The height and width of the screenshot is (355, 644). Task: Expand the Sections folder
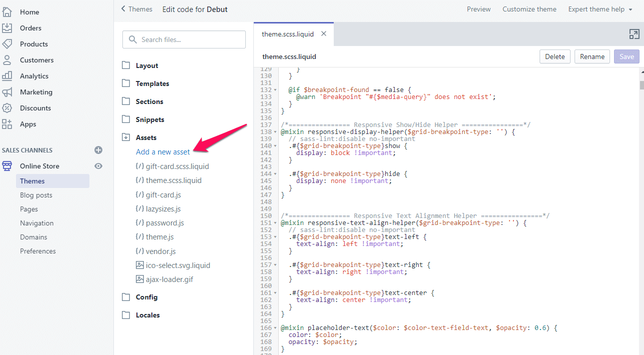click(149, 101)
